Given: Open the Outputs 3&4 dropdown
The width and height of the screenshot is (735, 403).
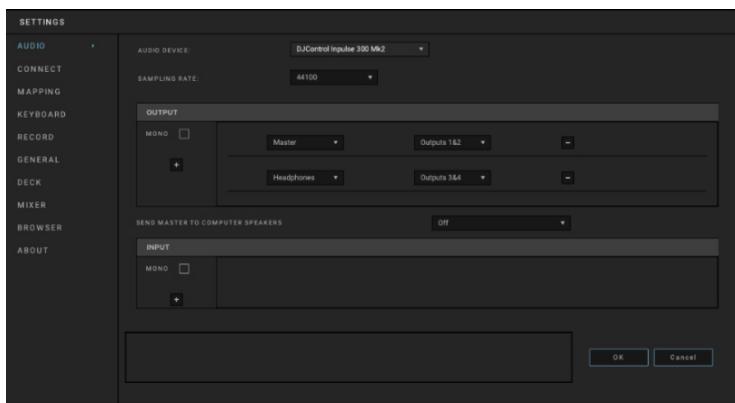Looking at the screenshot, I should tap(452, 178).
